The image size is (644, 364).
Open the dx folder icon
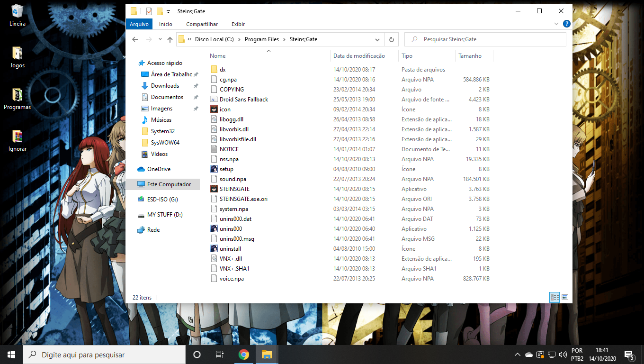[x=214, y=70]
